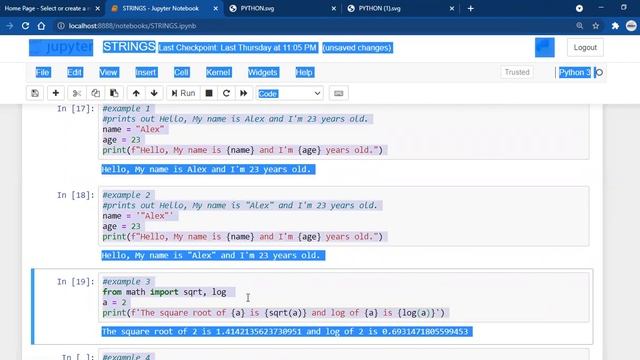Click the In [19] prompt label
Image resolution: width=640 pixels, height=360 pixels.
(76, 282)
